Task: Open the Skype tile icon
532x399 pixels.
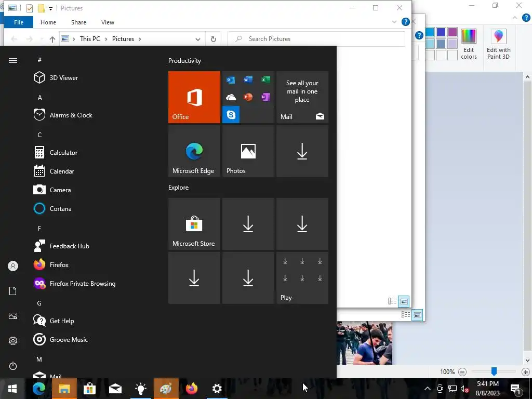Action: coord(231,115)
